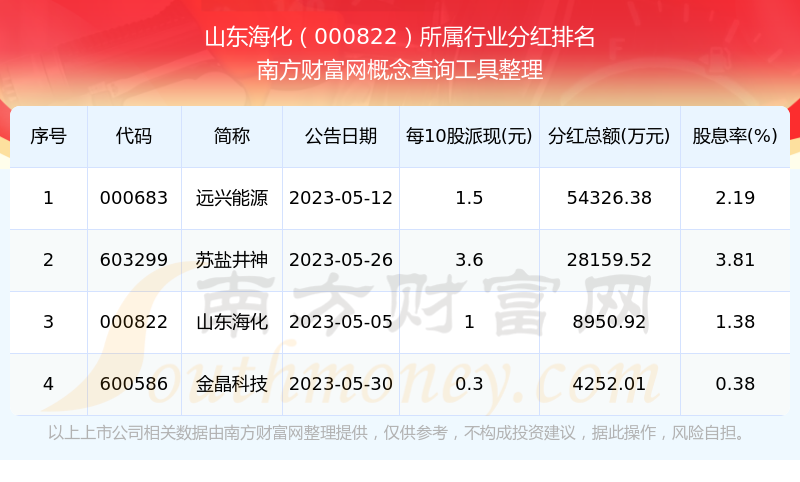This screenshot has width=800, height=482.
Task: Select stock name 金晶科技
Action: pos(232,384)
